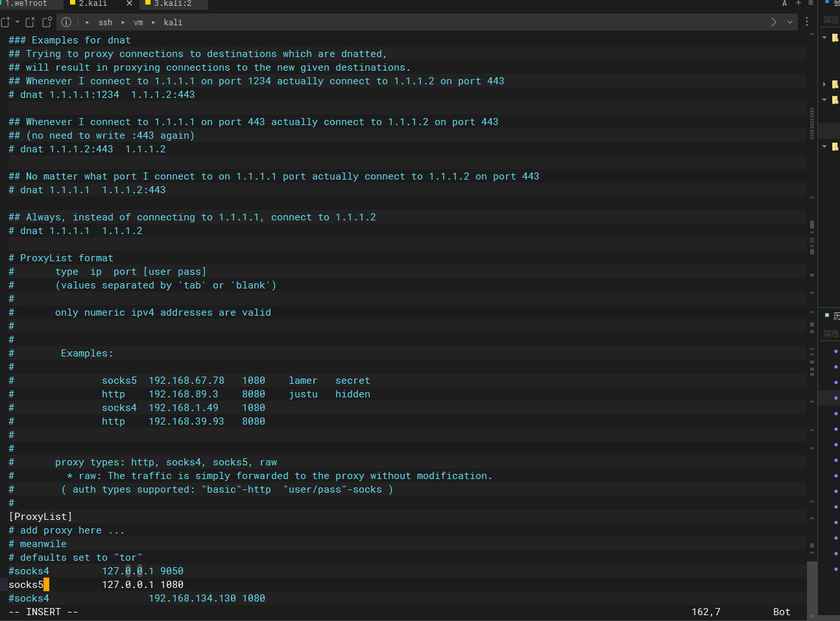This screenshot has width=840, height=621.
Task: Click the '* raw: The traffic is simply forwarded' line
Action: tap(280, 476)
